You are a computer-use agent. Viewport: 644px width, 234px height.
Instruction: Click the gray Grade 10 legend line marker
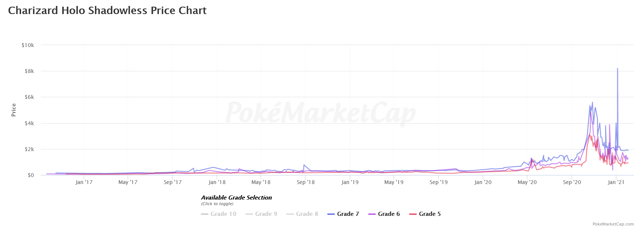[x=204, y=214]
